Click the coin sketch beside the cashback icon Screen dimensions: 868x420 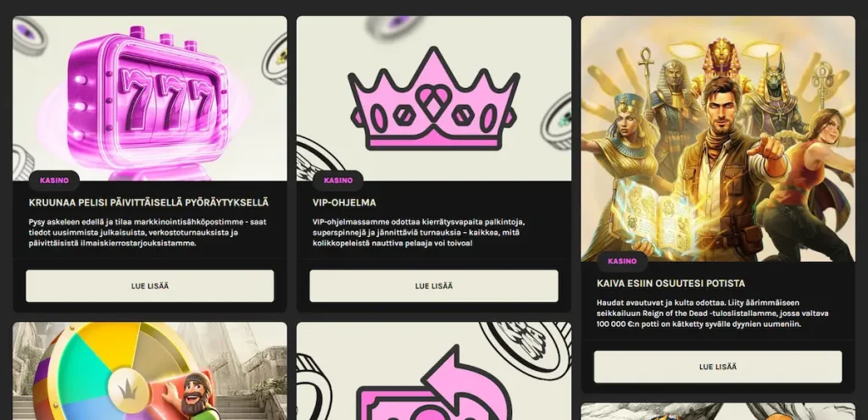coord(524,347)
